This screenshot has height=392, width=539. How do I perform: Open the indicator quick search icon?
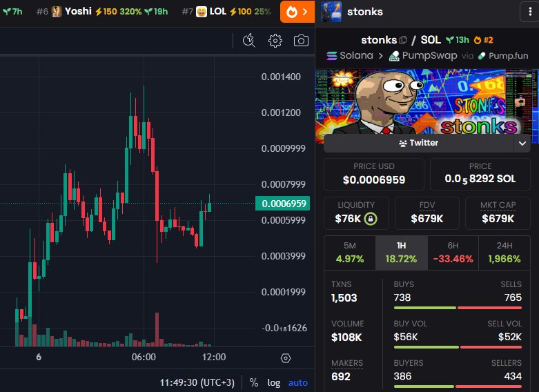tap(249, 41)
